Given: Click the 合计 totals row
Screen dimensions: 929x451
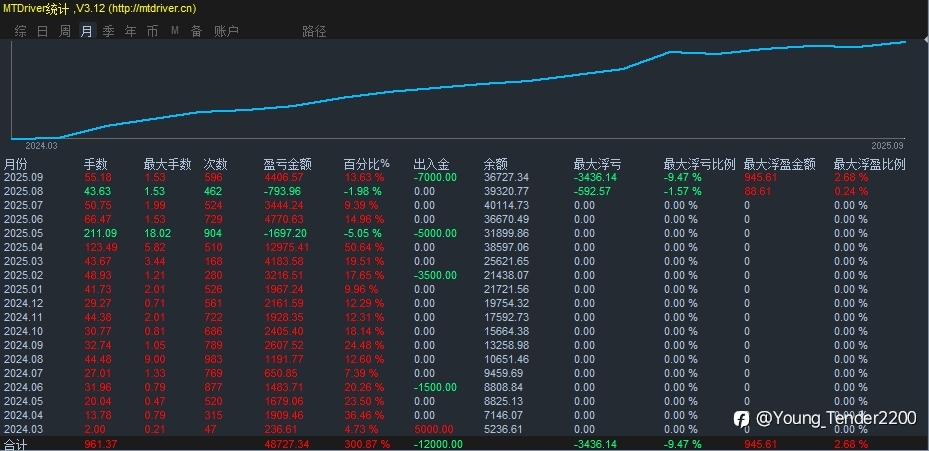Looking at the screenshot, I should (x=464, y=444).
